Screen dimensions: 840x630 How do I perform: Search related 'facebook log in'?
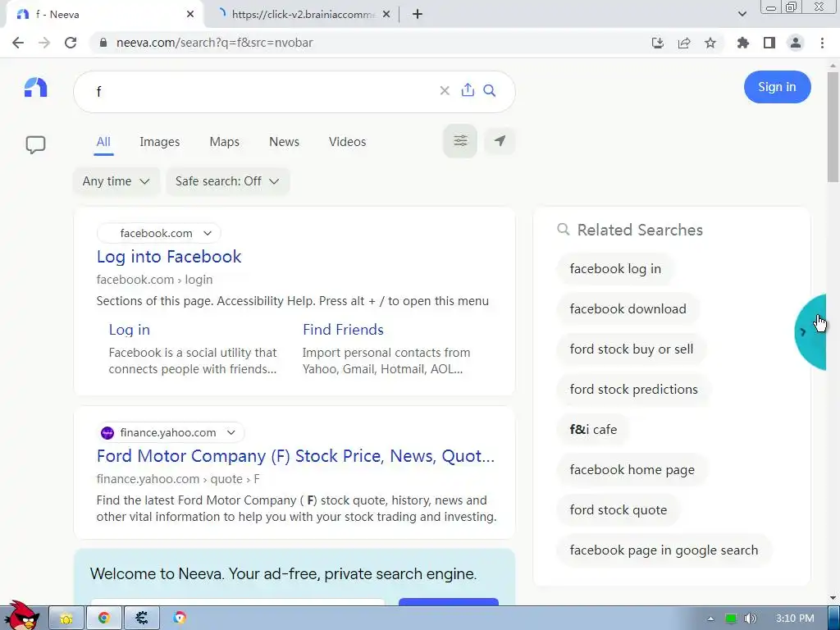point(615,268)
